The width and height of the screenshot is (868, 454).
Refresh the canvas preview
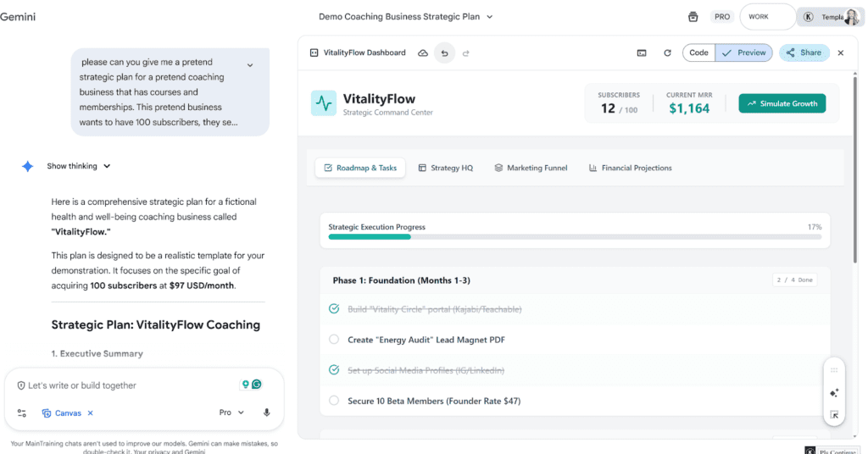coord(667,53)
